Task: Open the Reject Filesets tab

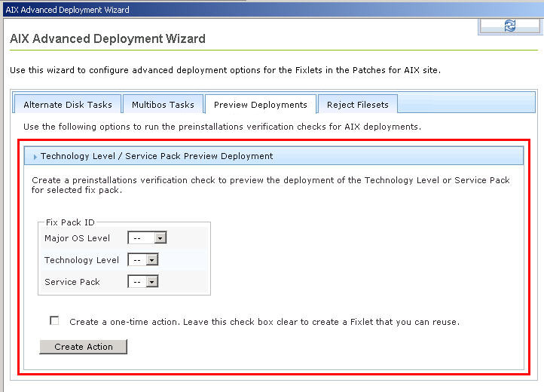Action: pos(357,105)
